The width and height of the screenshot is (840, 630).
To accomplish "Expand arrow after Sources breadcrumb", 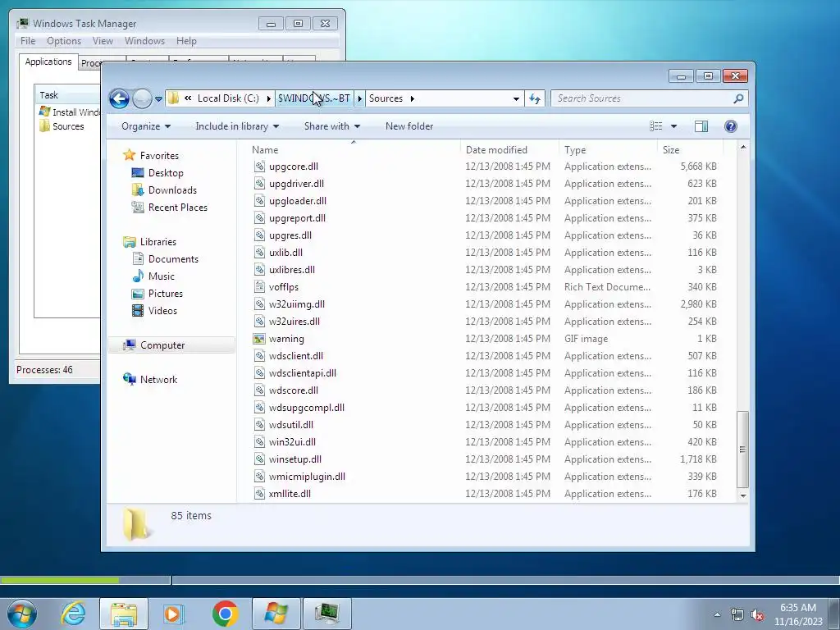I will click(x=413, y=98).
